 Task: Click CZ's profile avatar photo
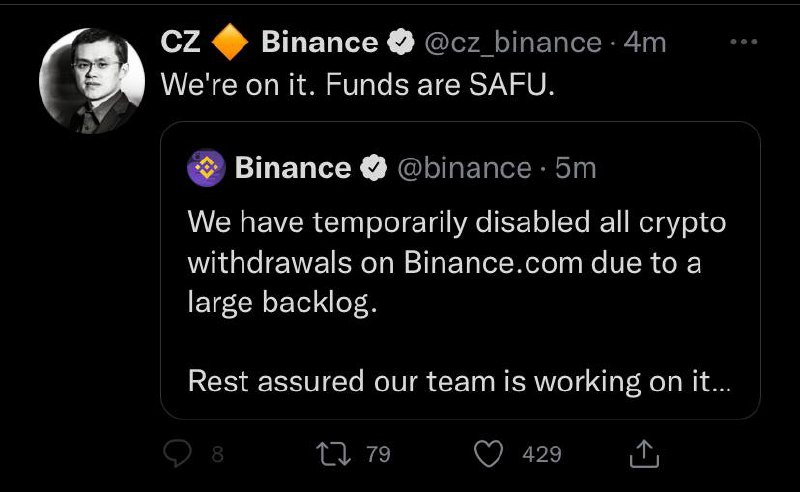[x=86, y=81]
